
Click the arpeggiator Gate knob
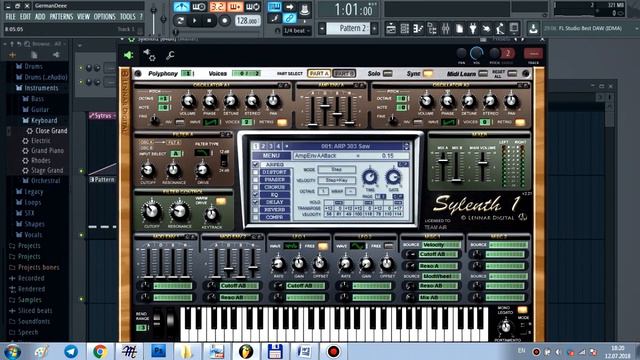[x=393, y=177]
